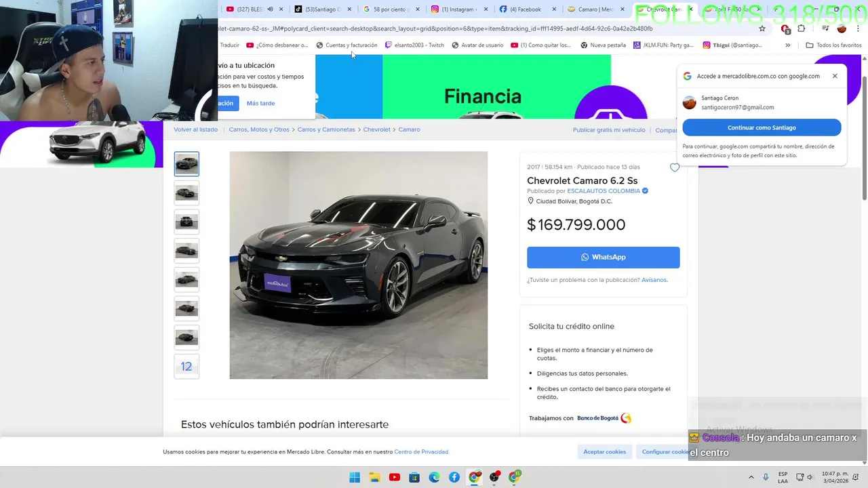The height and width of the screenshot is (488, 868).
Task: Open clock showing 10:47 p. m.
Action: 834,477
